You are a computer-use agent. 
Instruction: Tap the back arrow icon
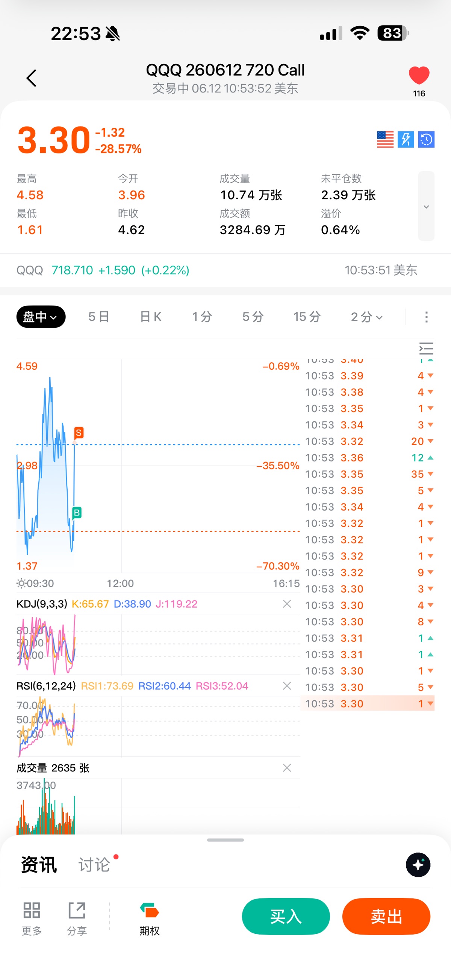coord(31,78)
